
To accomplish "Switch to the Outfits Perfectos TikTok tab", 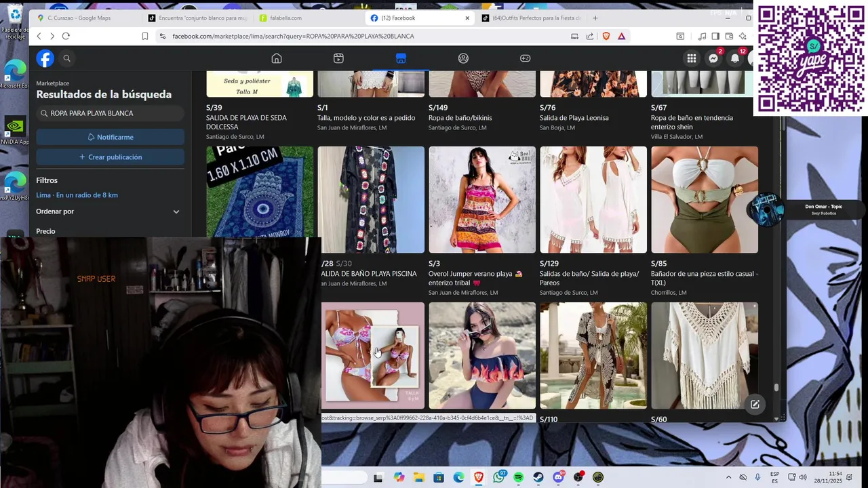I will point(530,18).
